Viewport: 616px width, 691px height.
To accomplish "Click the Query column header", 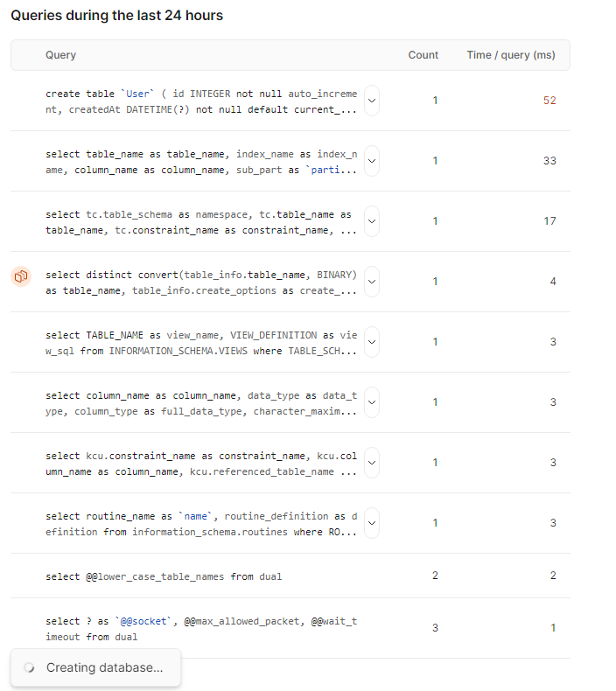I will 61,55.
